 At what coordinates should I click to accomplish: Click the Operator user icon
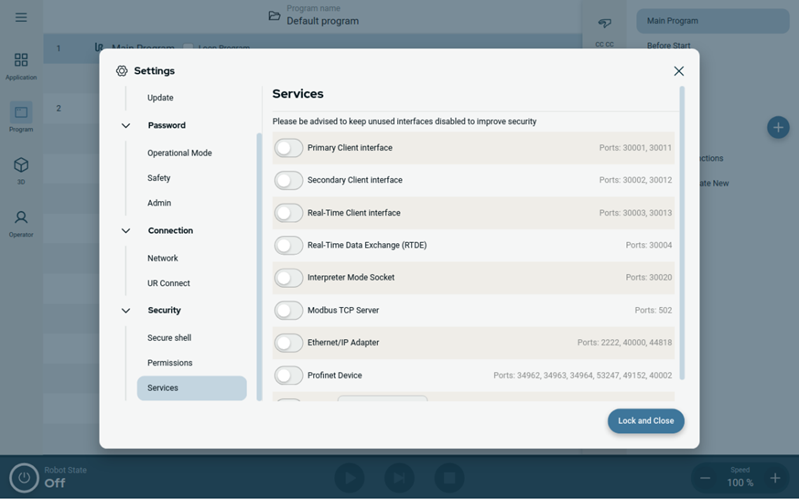point(21,219)
